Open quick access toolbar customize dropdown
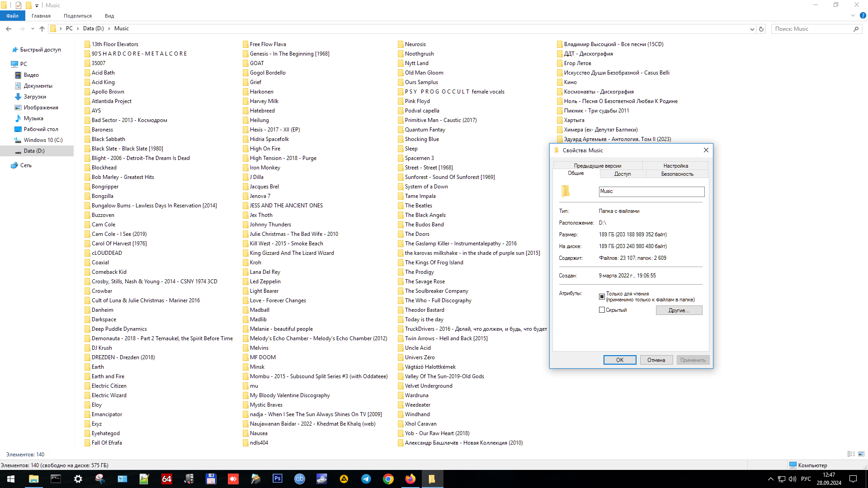This screenshot has height=488, width=868. coord(37,5)
